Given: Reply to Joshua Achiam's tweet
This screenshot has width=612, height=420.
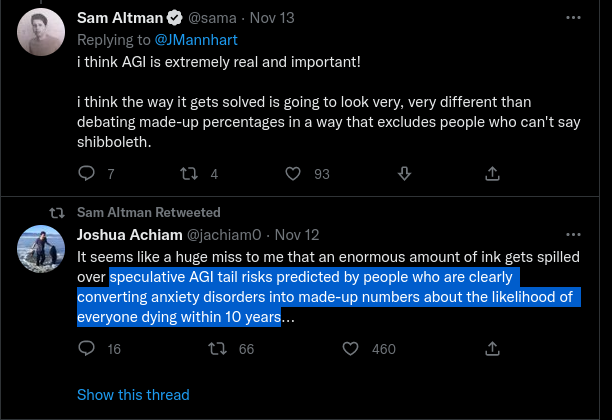Looking at the screenshot, I should pos(86,349).
